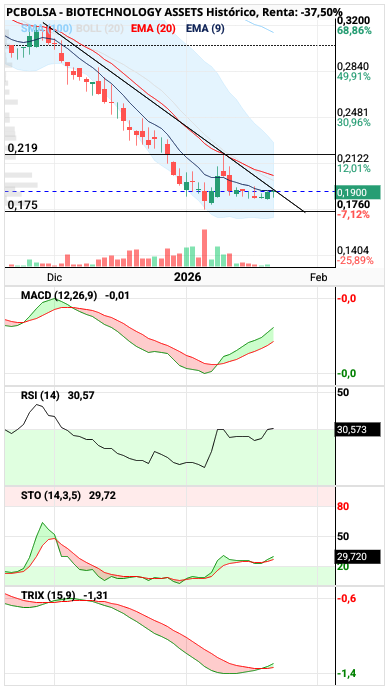Click the STO (14,3,5) indicator title
Screen dimensions: 389x690
[x=51, y=496]
